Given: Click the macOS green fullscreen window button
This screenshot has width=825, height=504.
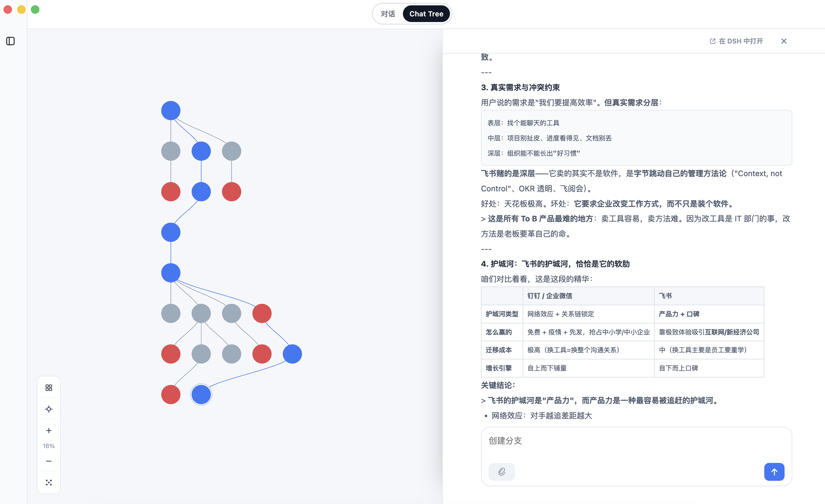Looking at the screenshot, I should [35, 10].
